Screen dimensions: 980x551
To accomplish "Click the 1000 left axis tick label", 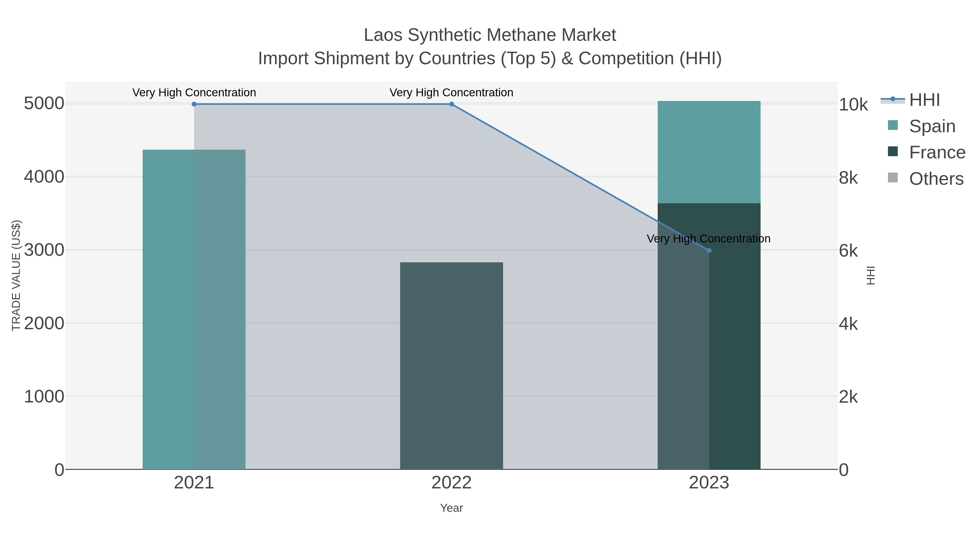I will (x=44, y=396).
